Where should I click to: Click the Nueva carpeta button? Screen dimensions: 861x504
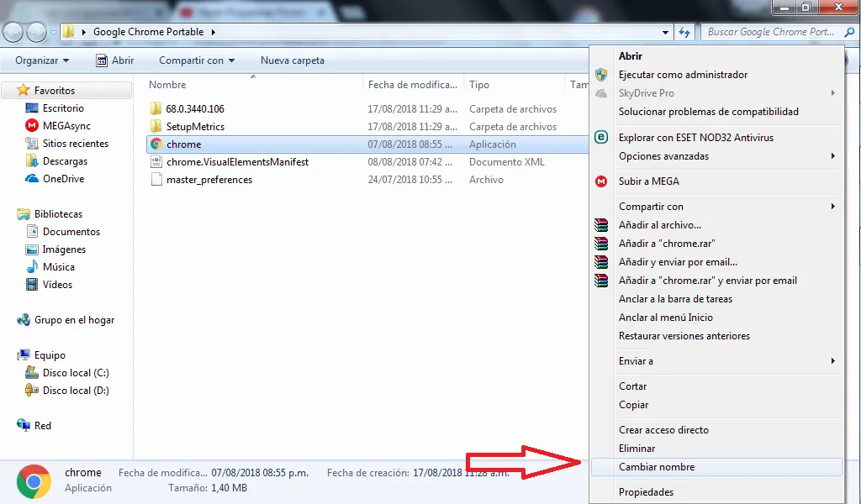(292, 60)
